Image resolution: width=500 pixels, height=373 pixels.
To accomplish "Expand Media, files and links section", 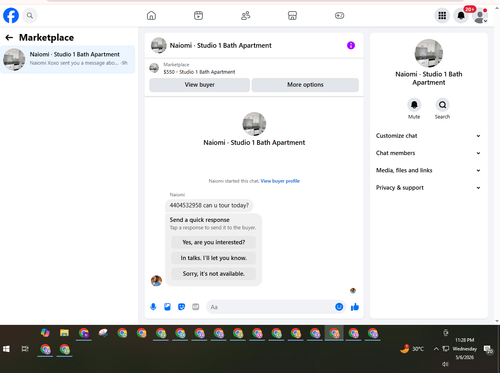I will 428,170.
